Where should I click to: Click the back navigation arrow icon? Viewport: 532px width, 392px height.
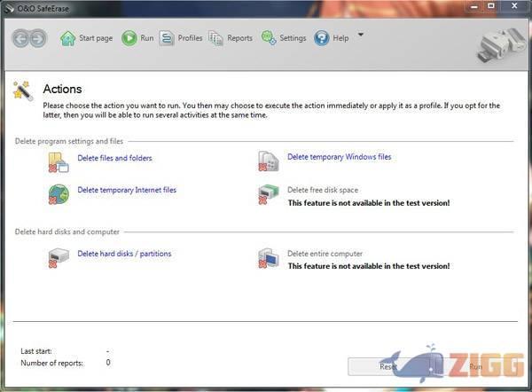click(x=20, y=38)
